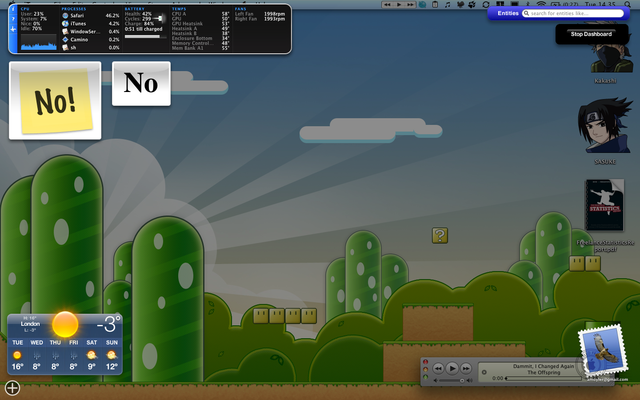Click the circular icon left of song title

coord(484,372)
